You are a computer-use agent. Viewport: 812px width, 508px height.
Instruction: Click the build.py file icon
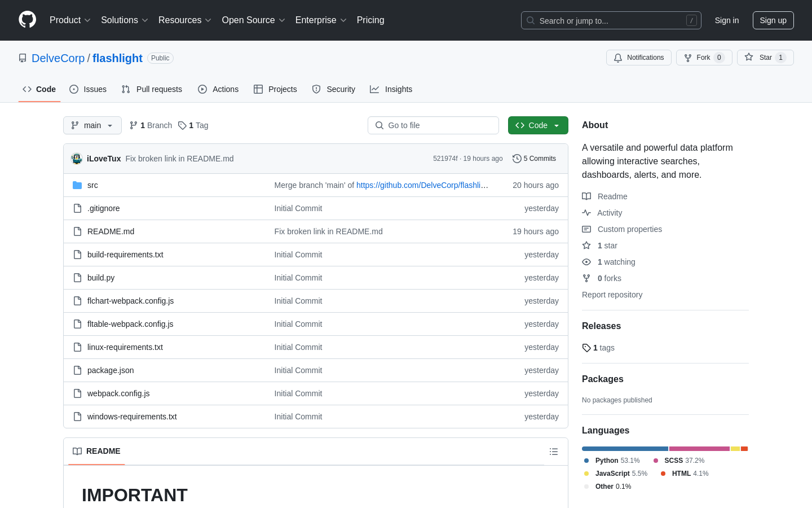click(77, 278)
